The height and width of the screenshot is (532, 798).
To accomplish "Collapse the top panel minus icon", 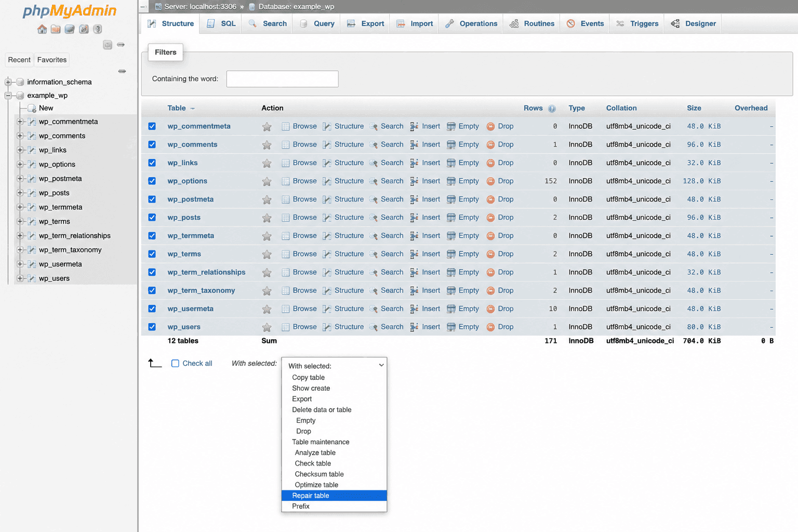I will point(143,7).
